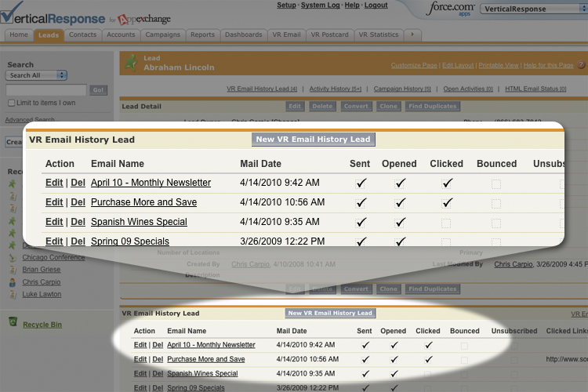The image size is (588, 392).
Task: Click the Luke Lawton contact icon
Action: point(12,295)
